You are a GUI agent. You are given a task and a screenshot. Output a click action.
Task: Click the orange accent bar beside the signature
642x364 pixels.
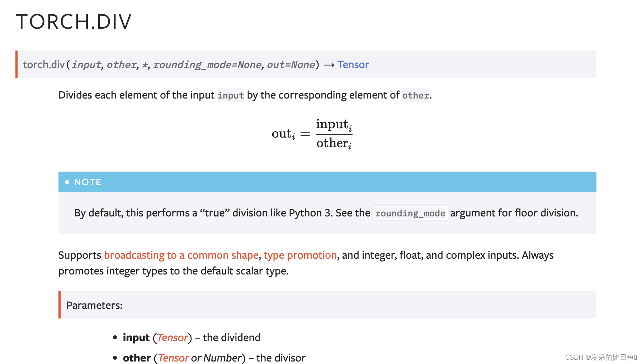pyautogui.click(x=16, y=64)
